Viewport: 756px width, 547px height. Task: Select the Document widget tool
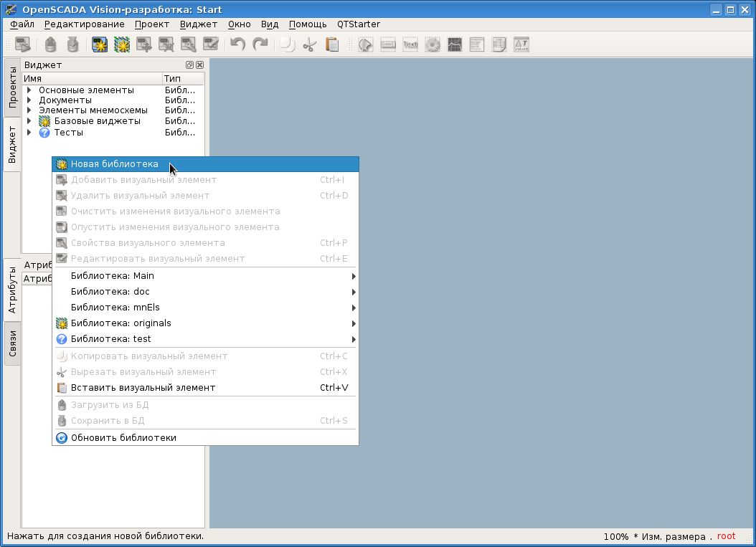click(499, 45)
